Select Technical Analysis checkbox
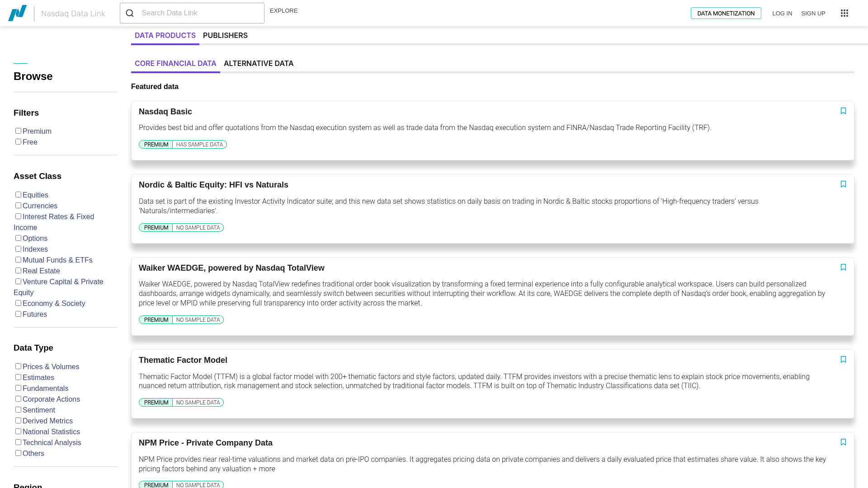The image size is (868, 488). 18,442
